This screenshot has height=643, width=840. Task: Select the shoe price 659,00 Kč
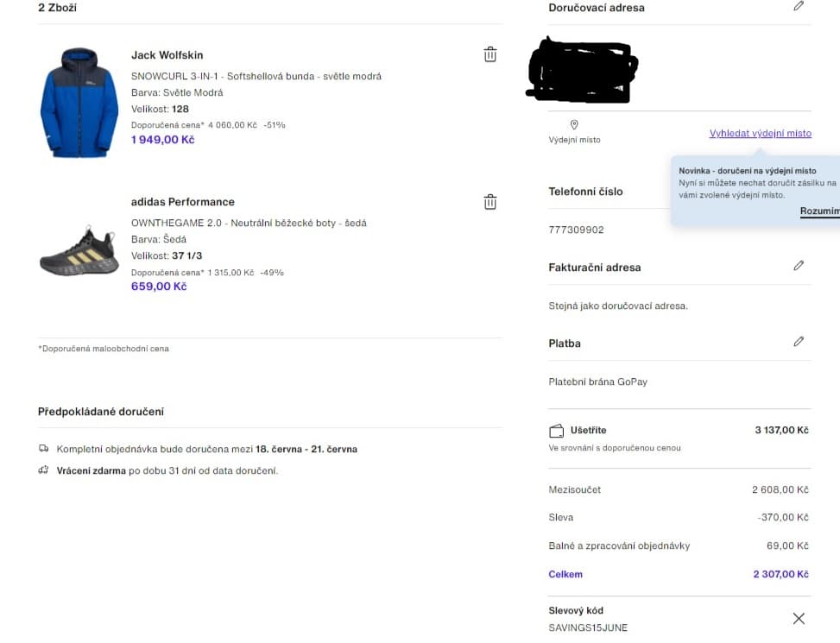click(x=159, y=287)
